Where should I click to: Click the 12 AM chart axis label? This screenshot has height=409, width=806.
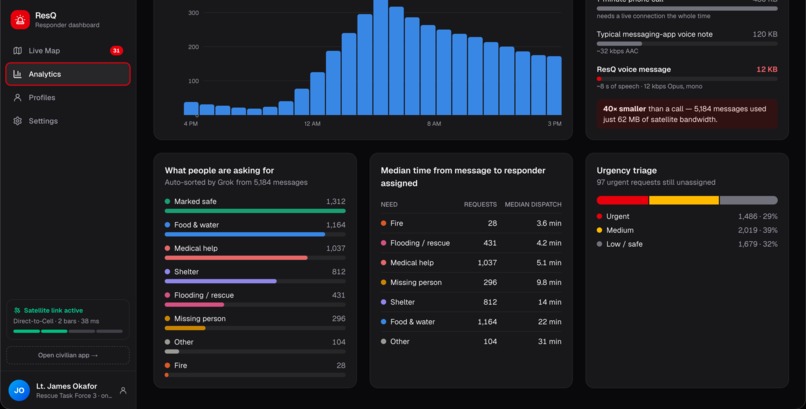click(x=312, y=124)
